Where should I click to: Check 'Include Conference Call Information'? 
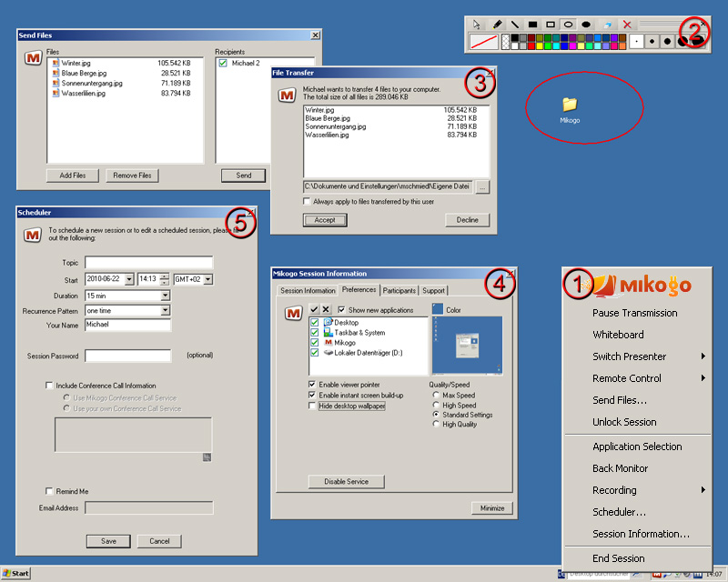click(49, 386)
